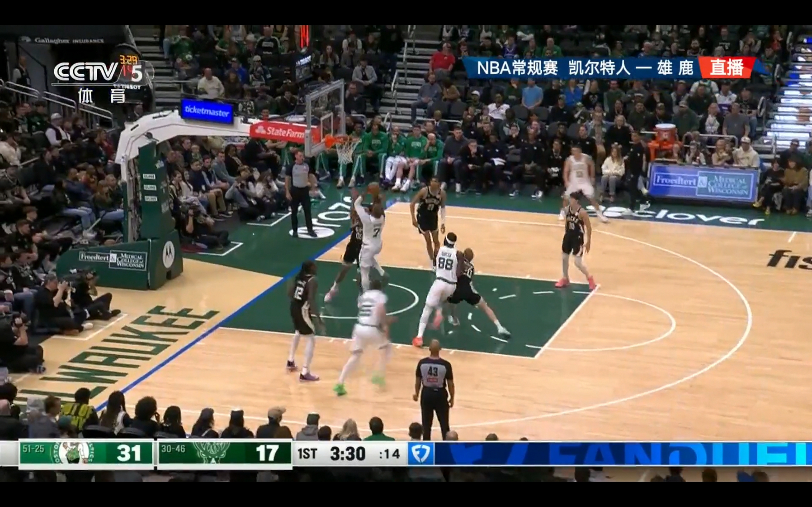Click the CCTV5 channel logo
The width and height of the screenshot is (812, 507).
[x=98, y=73]
